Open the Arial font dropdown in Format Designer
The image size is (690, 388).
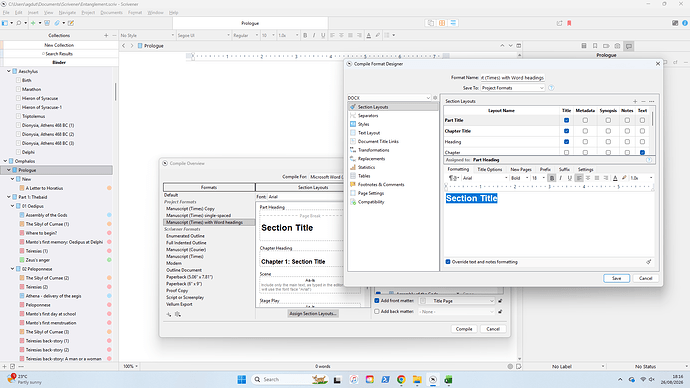[x=485, y=178]
